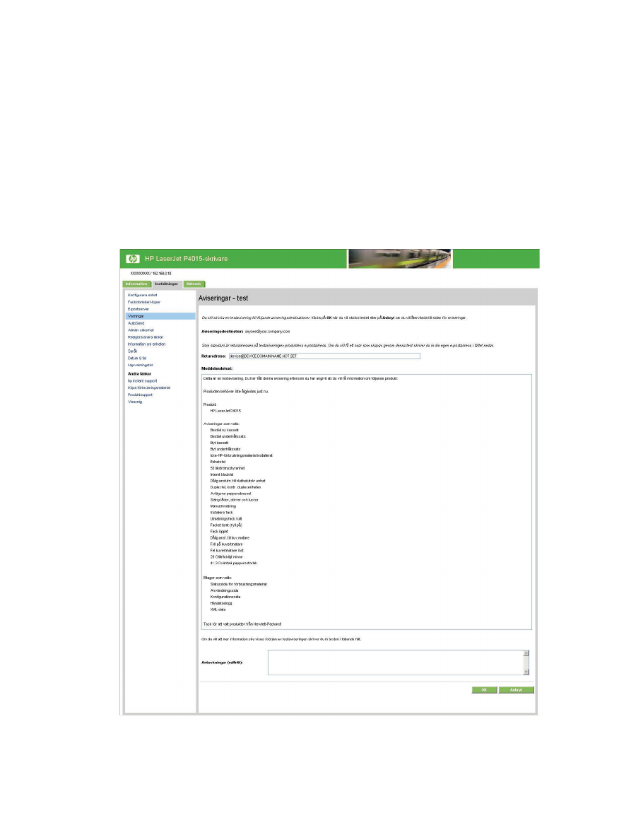631x840 pixels.
Task: Switch to the Inställningar tab
Action: (167, 284)
